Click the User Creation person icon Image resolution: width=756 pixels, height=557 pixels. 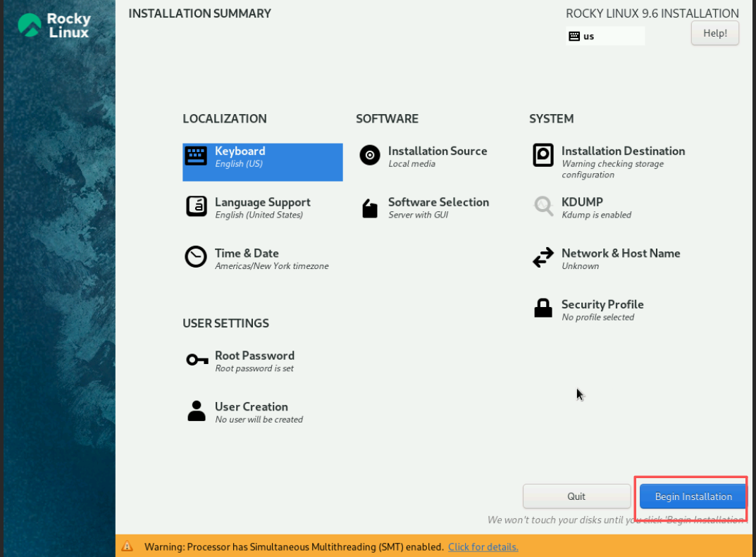click(196, 411)
